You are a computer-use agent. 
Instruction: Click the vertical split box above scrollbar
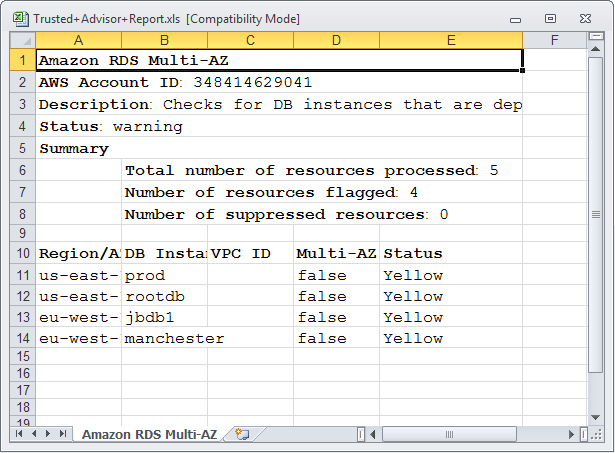pyautogui.click(x=598, y=36)
